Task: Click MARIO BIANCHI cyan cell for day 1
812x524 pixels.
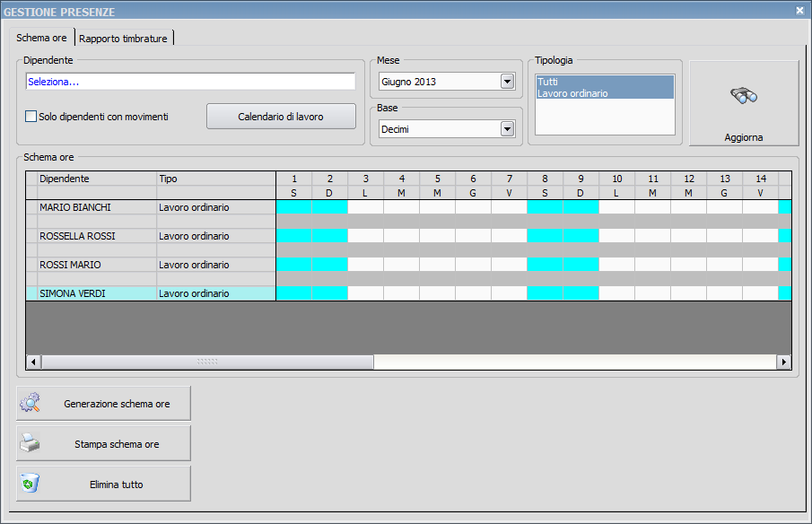Action: pos(294,207)
